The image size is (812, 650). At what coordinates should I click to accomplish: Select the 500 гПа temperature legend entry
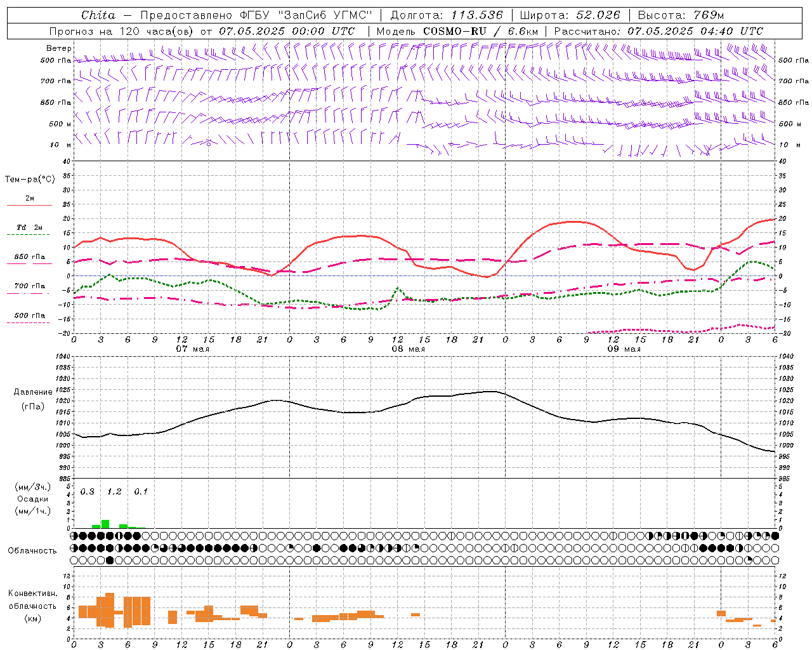[29, 315]
